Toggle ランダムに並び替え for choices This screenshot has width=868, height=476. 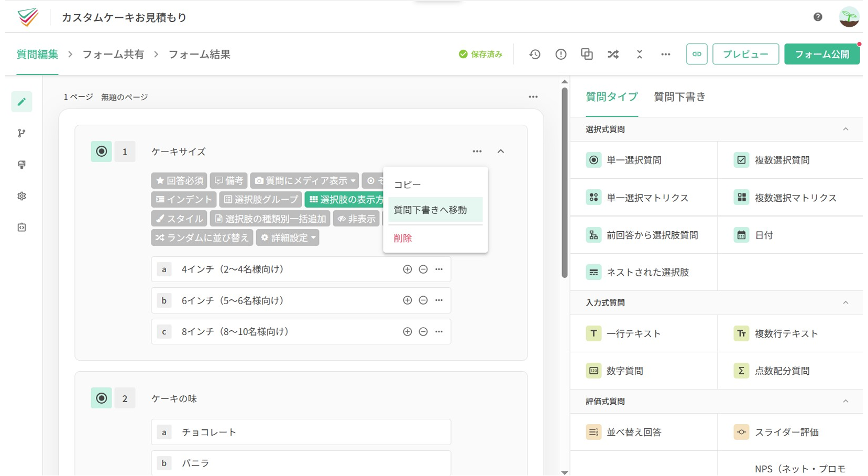(202, 237)
